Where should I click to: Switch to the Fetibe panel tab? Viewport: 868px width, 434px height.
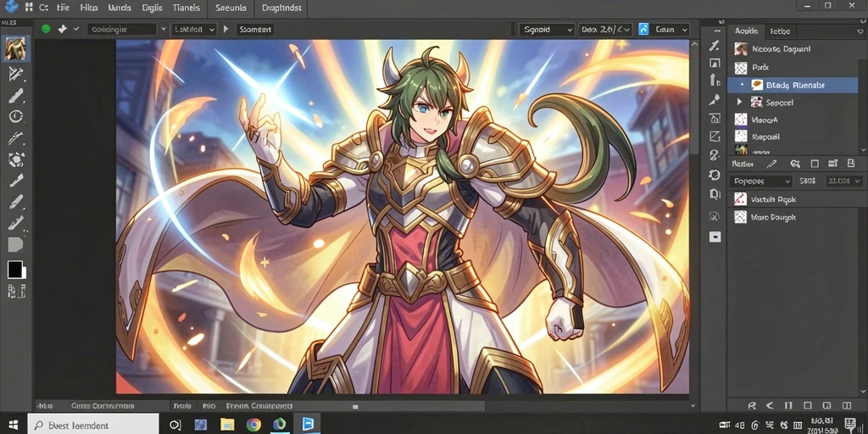click(780, 31)
